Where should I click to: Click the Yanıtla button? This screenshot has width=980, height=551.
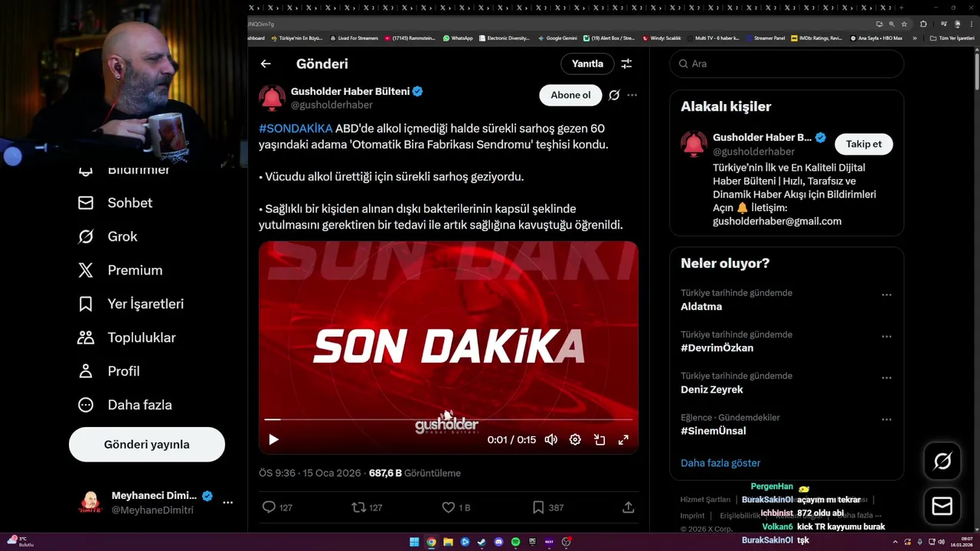pyautogui.click(x=587, y=64)
